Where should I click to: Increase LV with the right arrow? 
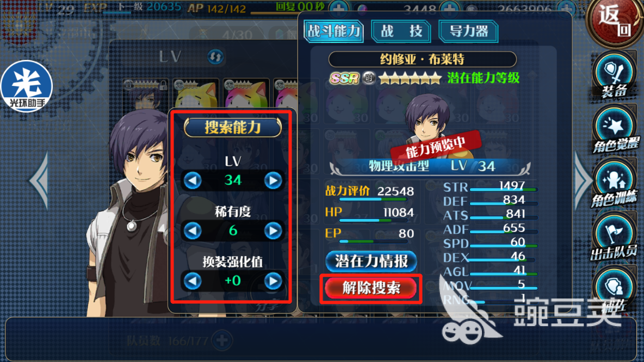pos(273,180)
